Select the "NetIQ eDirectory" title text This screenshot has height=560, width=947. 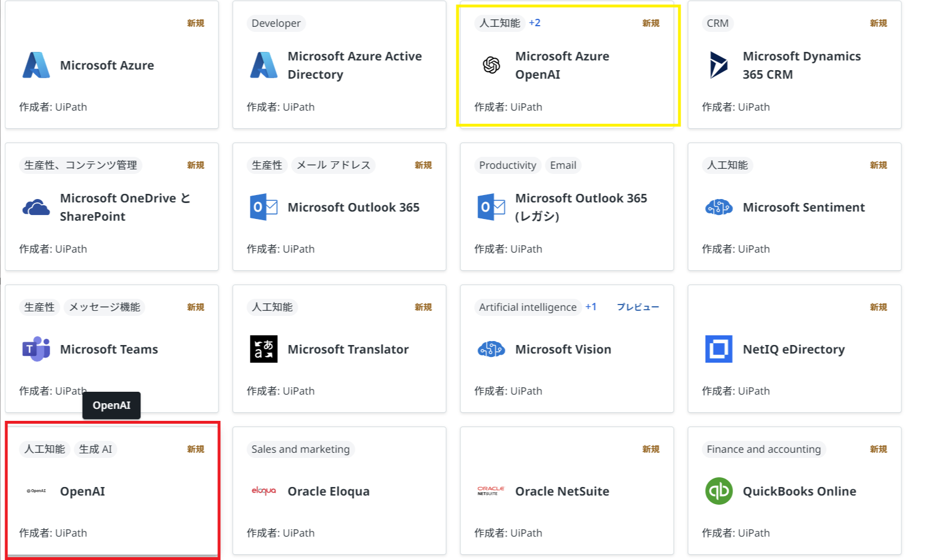794,349
